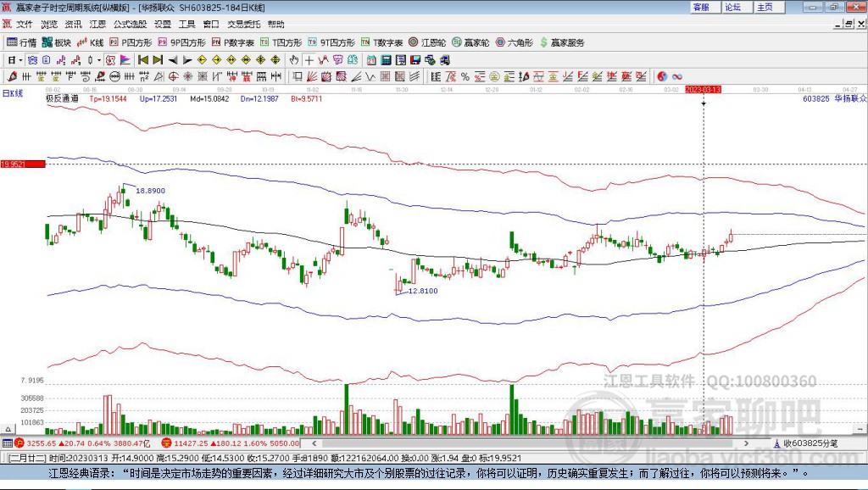Click the 603825 华扬联众 stock label
868x490 pixels.
coord(834,98)
